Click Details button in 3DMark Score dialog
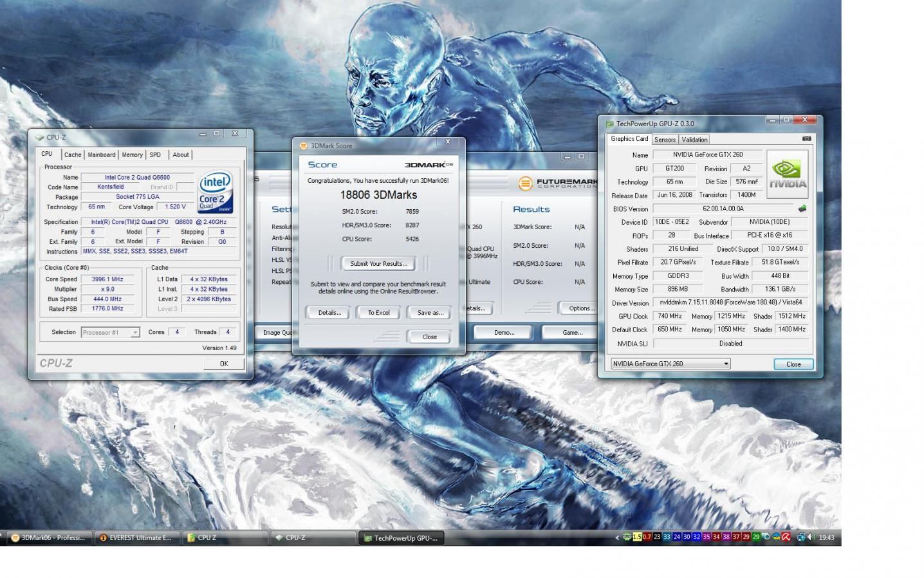Viewport: 924px width, 578px height. click(329, 313)
